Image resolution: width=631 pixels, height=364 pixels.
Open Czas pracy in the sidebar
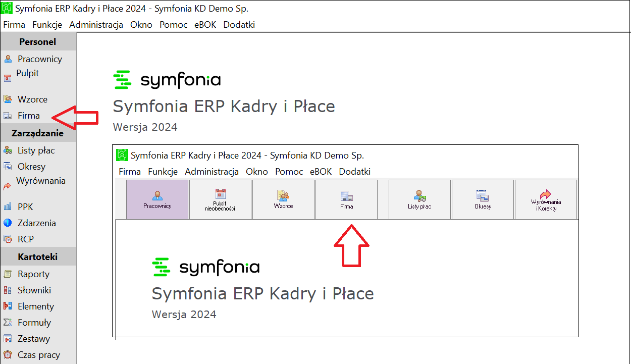click(38, 355)
